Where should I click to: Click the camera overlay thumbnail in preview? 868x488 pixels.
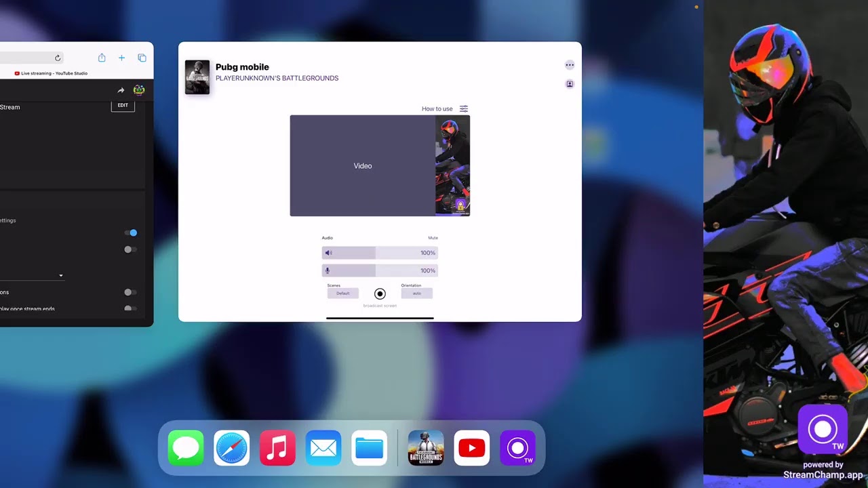(452, 166)
